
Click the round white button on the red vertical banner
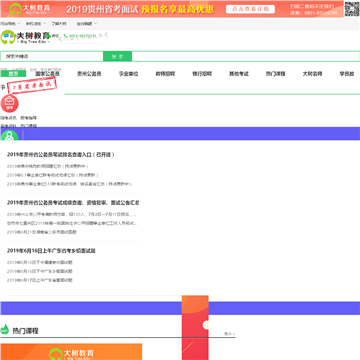tap(206, 325)
